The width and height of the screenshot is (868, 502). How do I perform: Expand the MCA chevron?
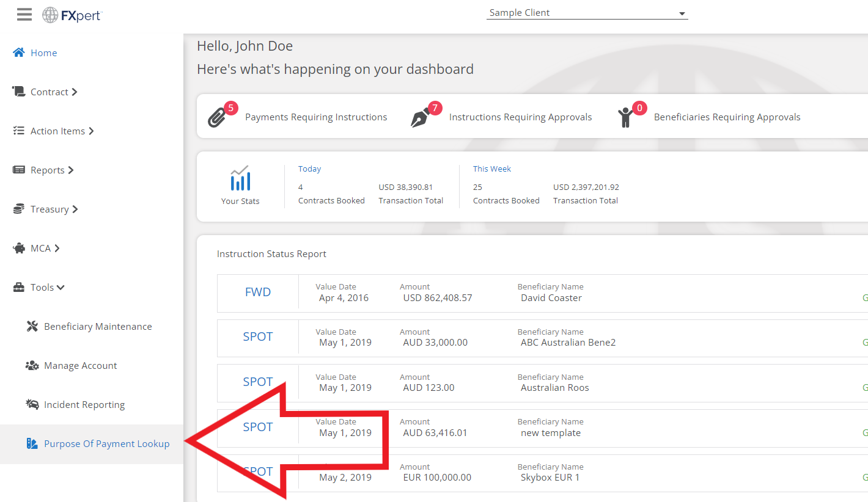(57, 248)
